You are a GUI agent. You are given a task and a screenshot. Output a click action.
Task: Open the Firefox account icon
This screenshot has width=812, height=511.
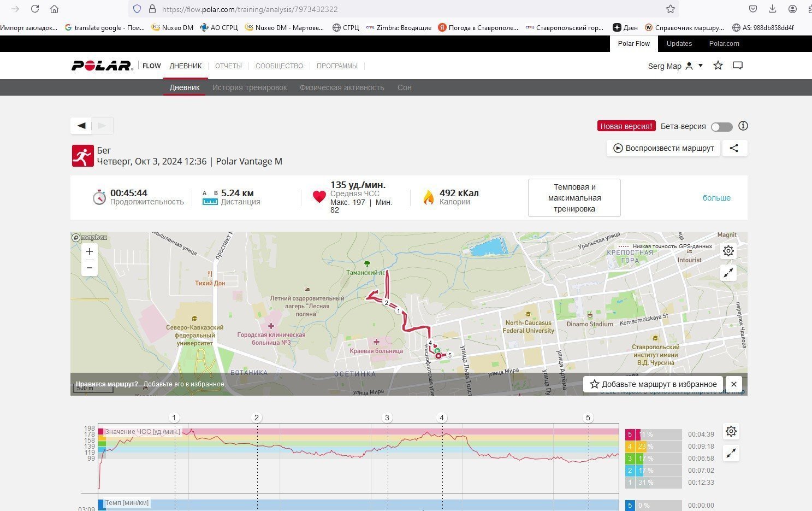[792, 9]
